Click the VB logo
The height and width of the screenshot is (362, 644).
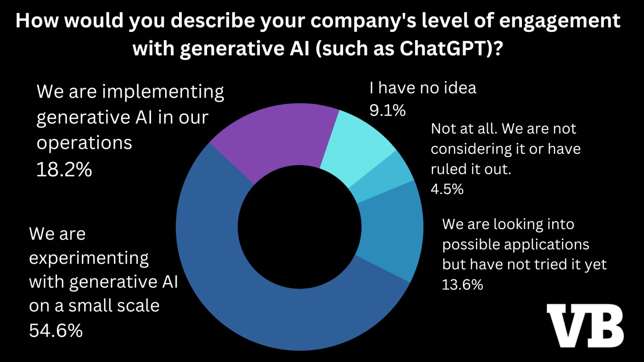585,326
